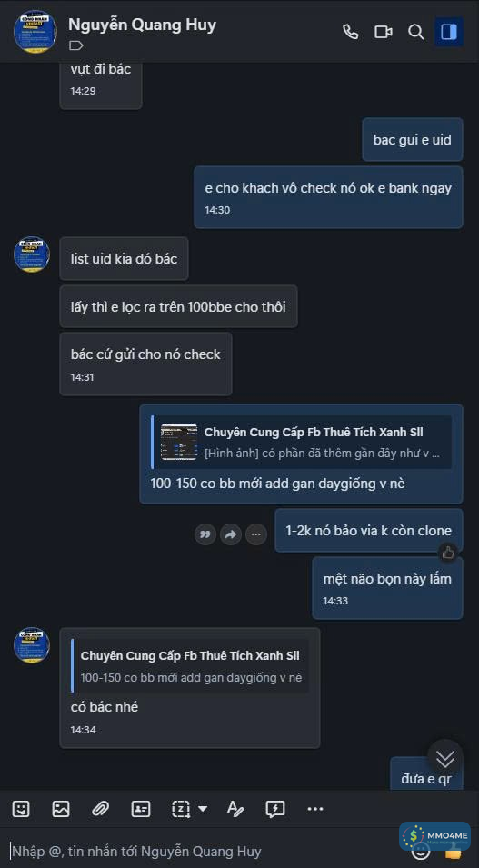The image size is (479, 868).
Task: Open the text formatting tool
Action: click(235, 809)
